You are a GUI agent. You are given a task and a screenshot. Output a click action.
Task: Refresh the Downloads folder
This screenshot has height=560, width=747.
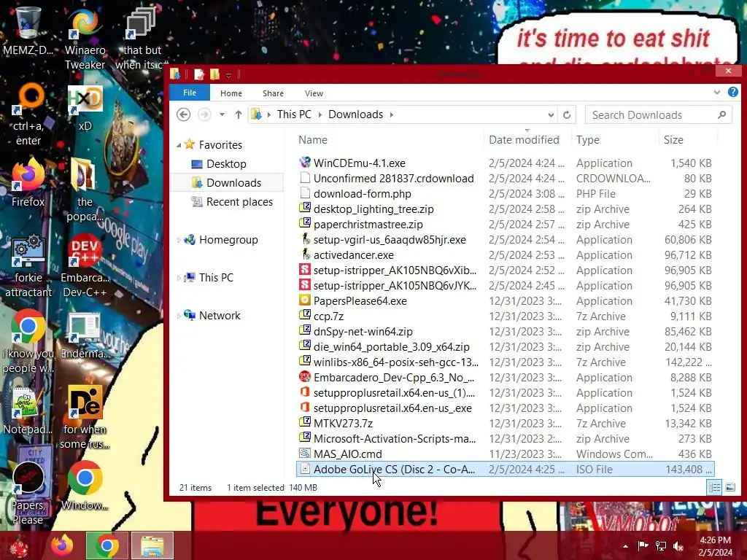click(x=566, y=114)
